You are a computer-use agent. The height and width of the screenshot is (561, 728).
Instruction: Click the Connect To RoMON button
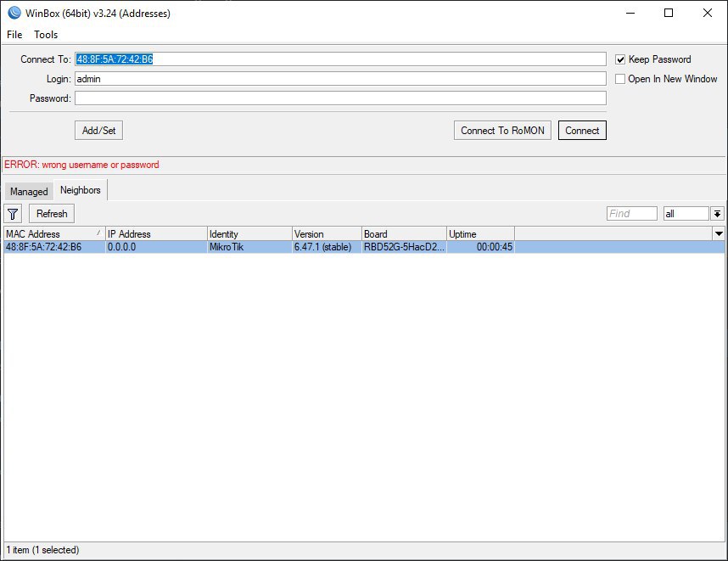(x=502, y=131)
